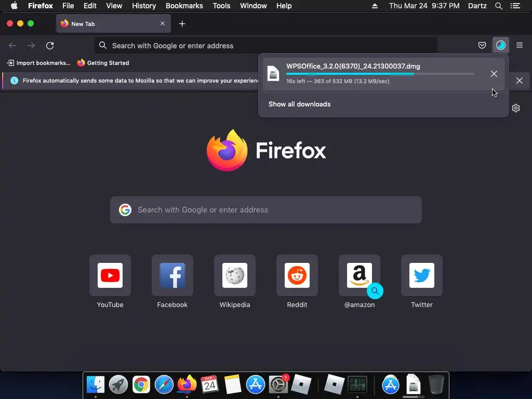Open the Save to Pocket icon
Viewport: 532px width, 399px height.
(482, 45)
